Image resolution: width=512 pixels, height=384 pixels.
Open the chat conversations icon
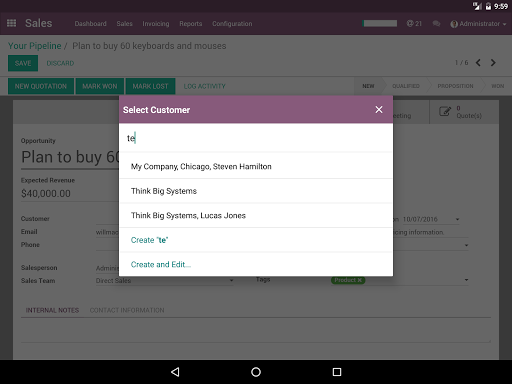pyautogui.click(x=436, y=24)
